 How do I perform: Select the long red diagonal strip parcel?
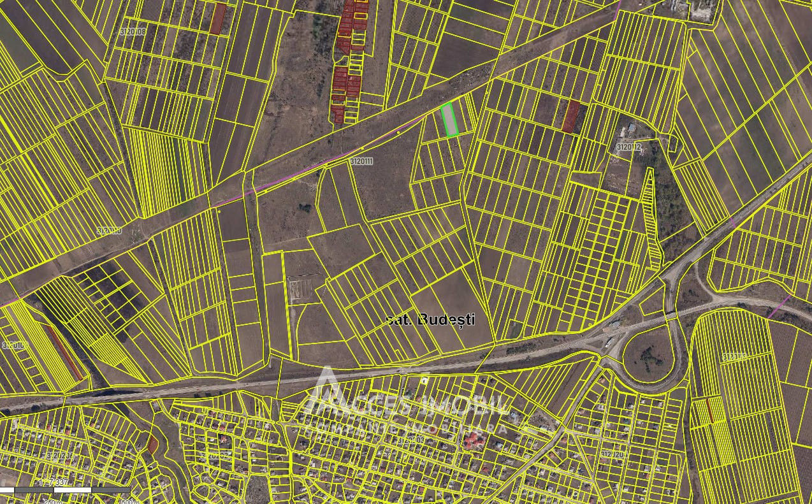(66, 353)
